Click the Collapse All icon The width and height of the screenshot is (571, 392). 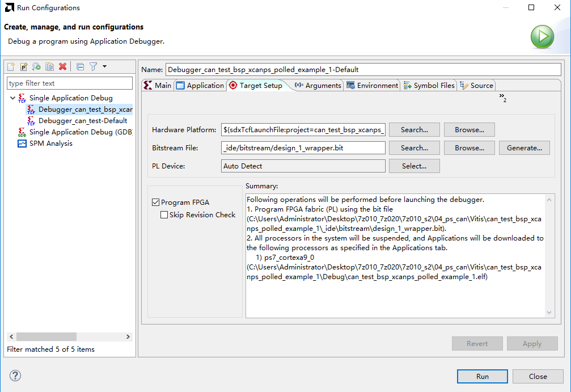pos(81,67)
